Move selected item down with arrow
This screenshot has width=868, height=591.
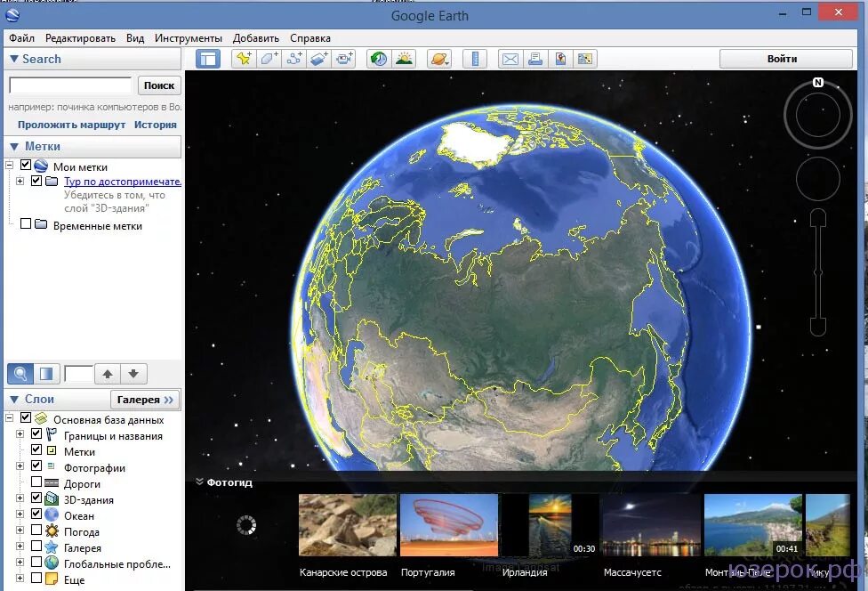pos(133,374)
